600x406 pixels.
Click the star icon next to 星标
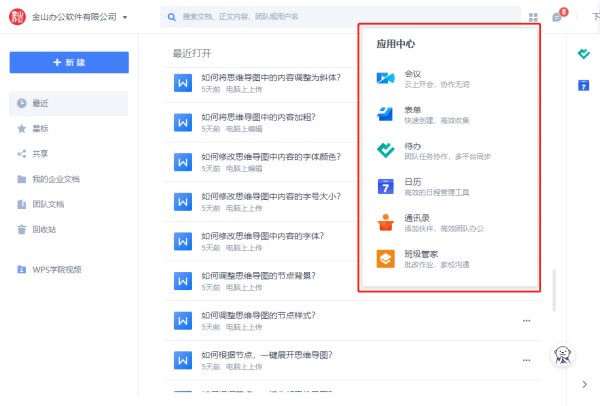[22, 129]
